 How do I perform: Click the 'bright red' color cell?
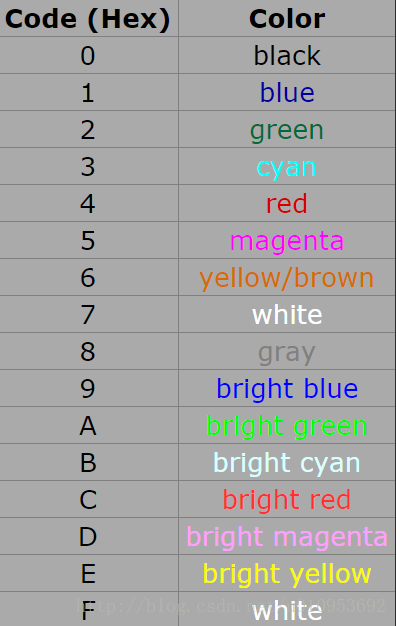(287, 499)
